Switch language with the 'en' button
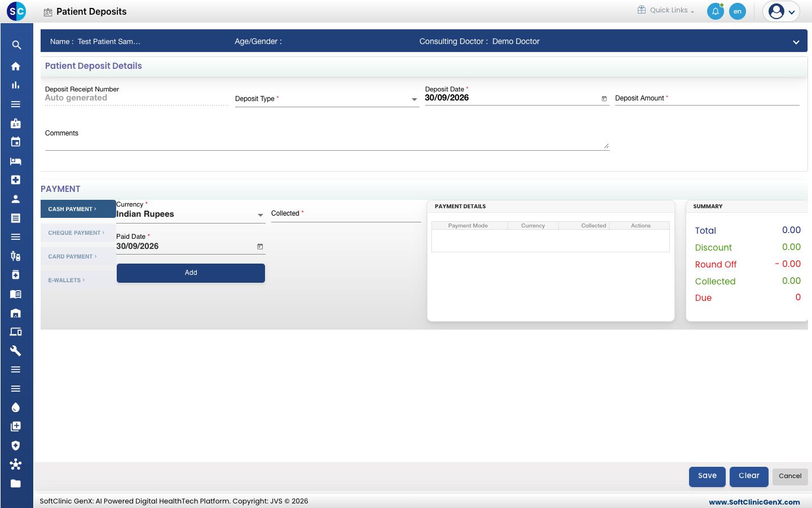812x508 pixels. [738, 11]
